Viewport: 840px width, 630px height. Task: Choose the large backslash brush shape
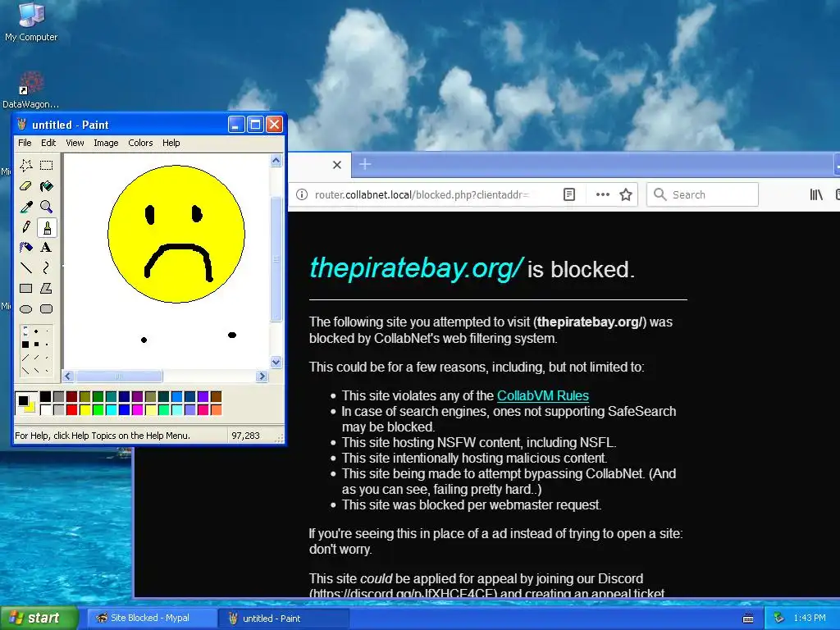[x=25, y=371]
